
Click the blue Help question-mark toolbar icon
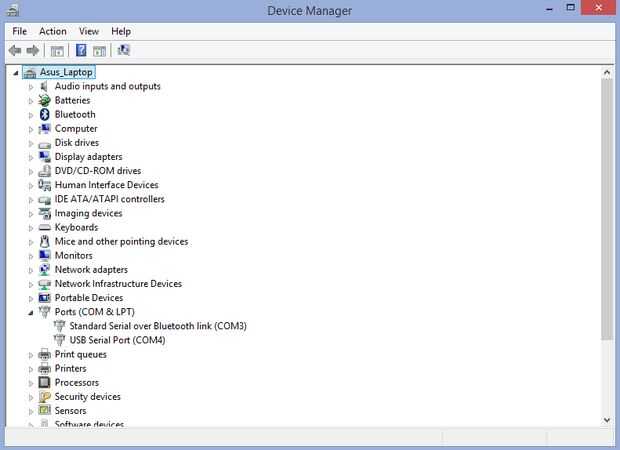[81, 50]
